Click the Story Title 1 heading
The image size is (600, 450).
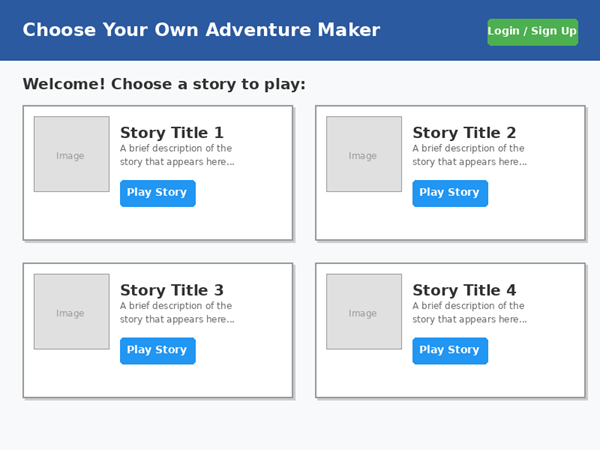coord(172,133)
